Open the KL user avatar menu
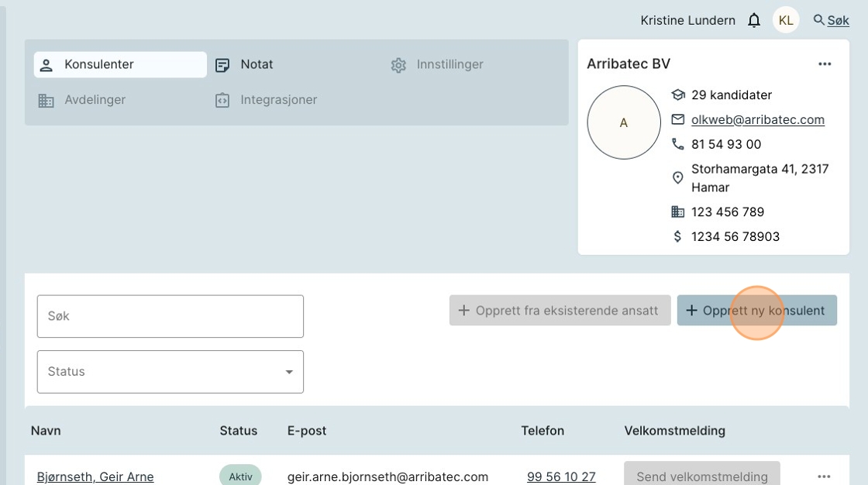The image size is (868, 485). [x=786, y=20]
